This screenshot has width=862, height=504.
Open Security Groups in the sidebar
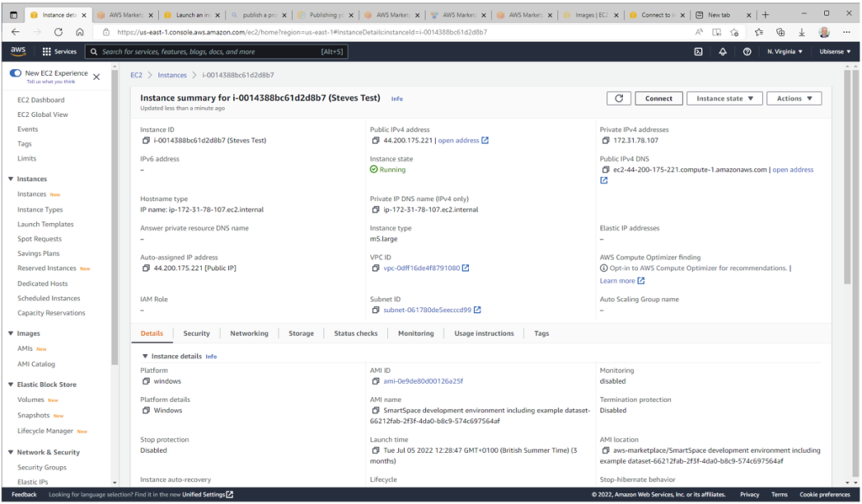(42, 468)
